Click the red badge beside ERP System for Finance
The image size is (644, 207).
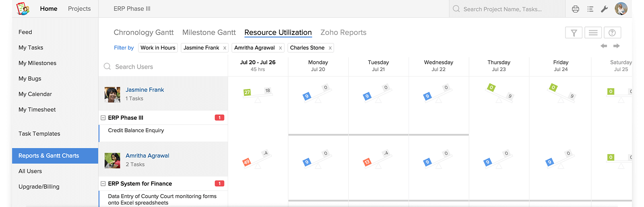(x=219, y=184)
